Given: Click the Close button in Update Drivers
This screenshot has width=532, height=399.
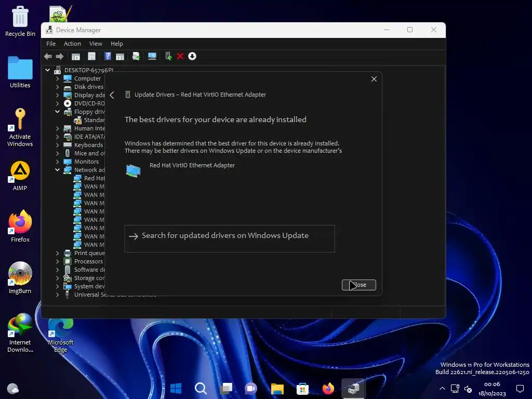Looking at the screenshot, I should (x=358, y=285).
